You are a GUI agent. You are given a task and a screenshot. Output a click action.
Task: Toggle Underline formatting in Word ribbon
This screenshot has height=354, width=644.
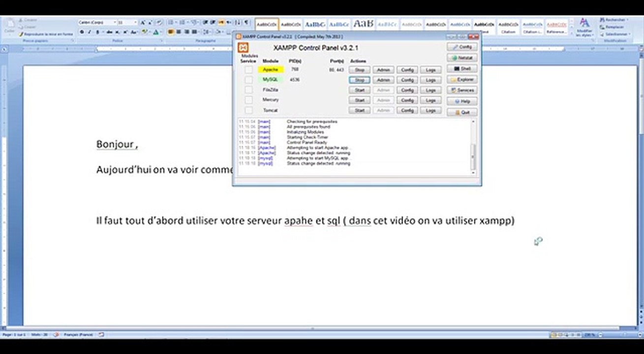96,32
